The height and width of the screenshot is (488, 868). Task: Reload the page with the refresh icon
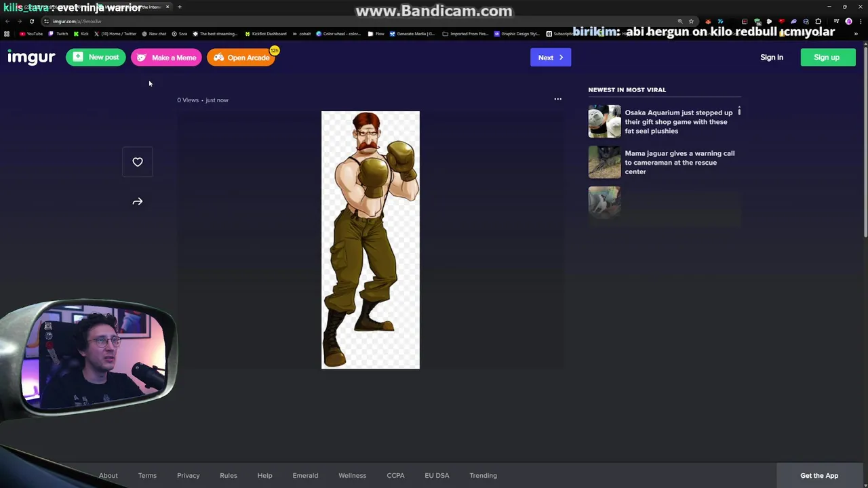(x=31, y=21)
